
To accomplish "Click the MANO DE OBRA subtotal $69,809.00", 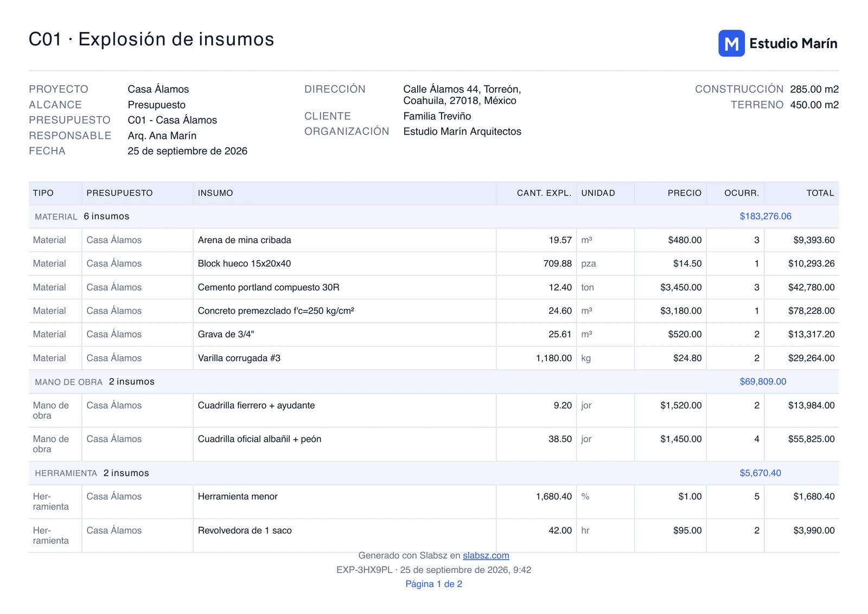I will pos(763,382).
